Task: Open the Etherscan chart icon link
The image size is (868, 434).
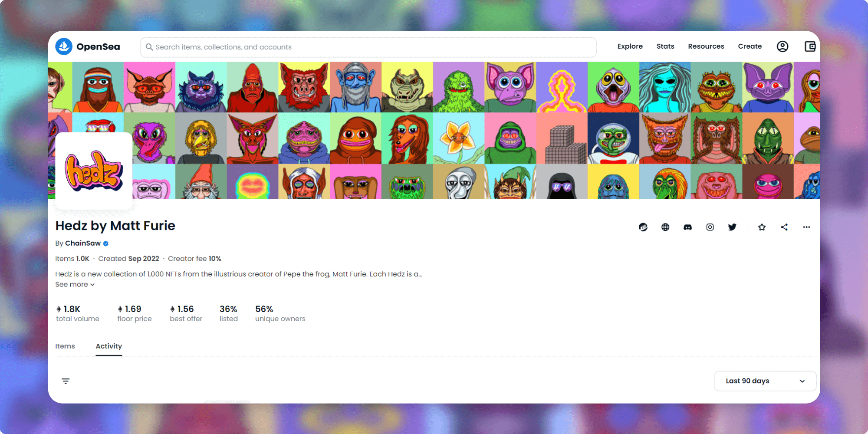Action: [643, 227]
